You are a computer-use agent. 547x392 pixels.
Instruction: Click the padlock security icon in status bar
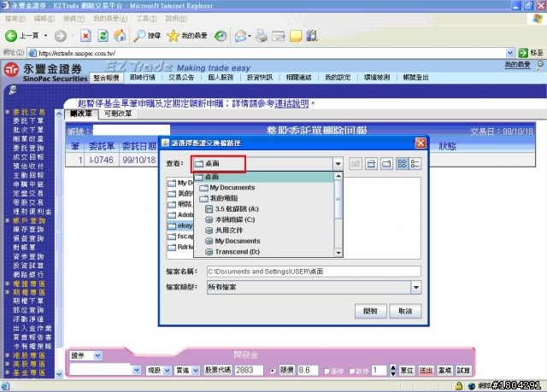point(459,386)
